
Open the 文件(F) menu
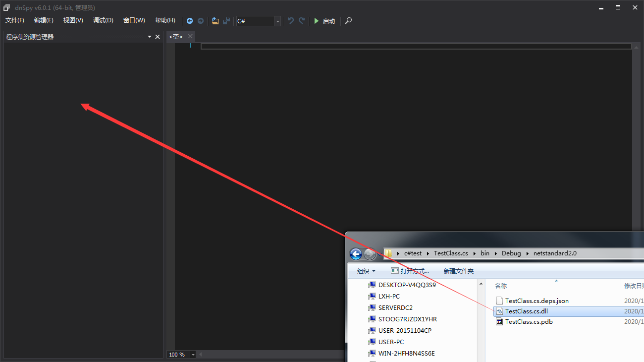15,20
